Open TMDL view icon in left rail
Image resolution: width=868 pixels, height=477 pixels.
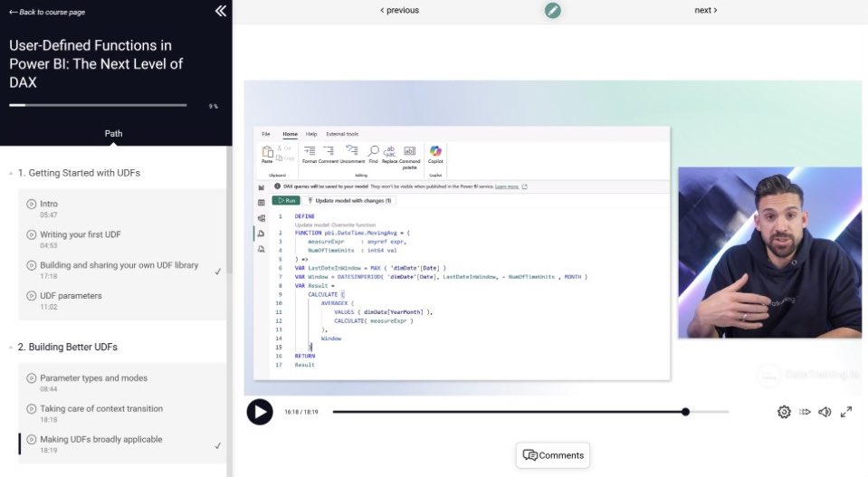coord(262,249)
